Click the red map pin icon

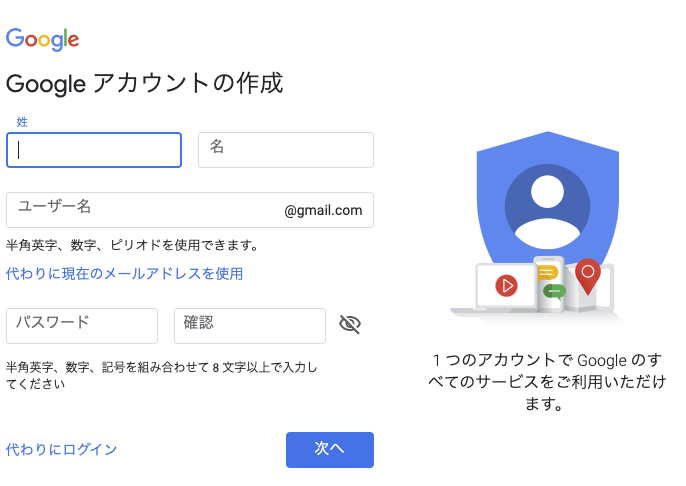pos(588,274)
